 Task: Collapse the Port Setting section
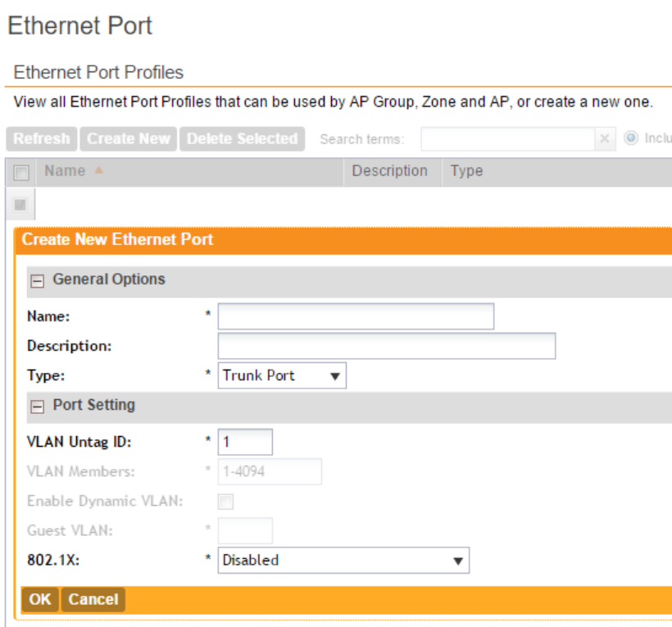(36, 406)
